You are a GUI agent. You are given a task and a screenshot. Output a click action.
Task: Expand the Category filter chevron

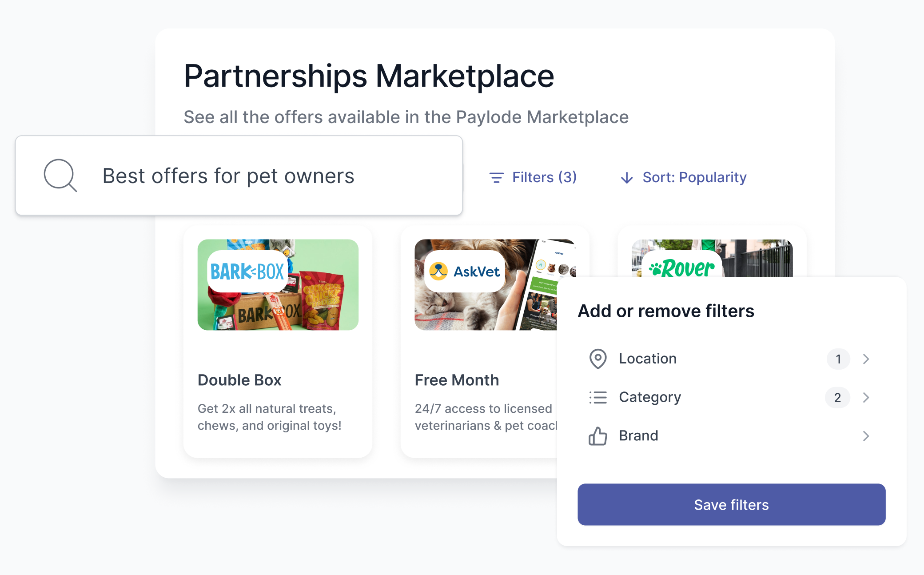865,398
